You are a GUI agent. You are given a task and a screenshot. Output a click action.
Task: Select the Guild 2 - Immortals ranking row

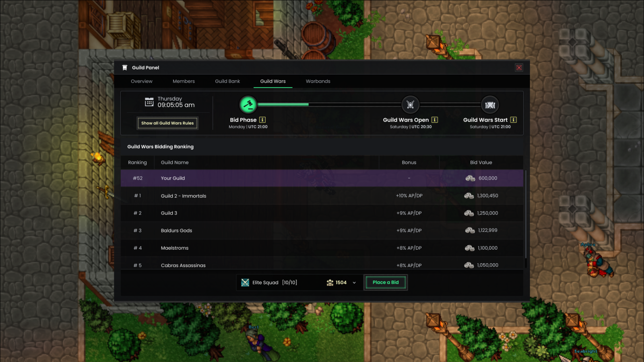[322, 196]
